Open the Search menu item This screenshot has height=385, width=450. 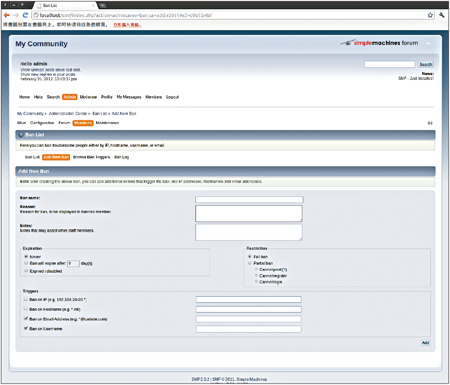[x=53, y=97]
